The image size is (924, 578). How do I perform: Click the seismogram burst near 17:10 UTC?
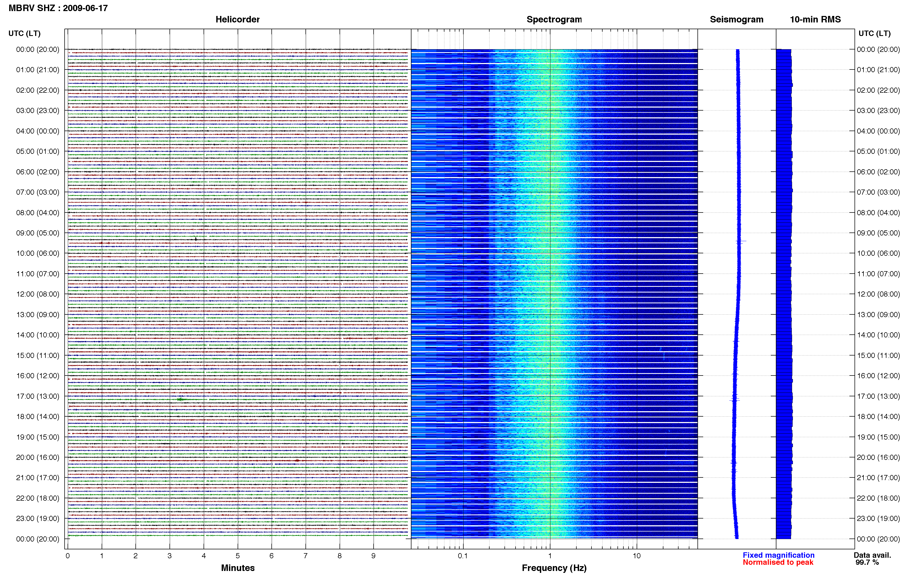click(x=735, y=400)
